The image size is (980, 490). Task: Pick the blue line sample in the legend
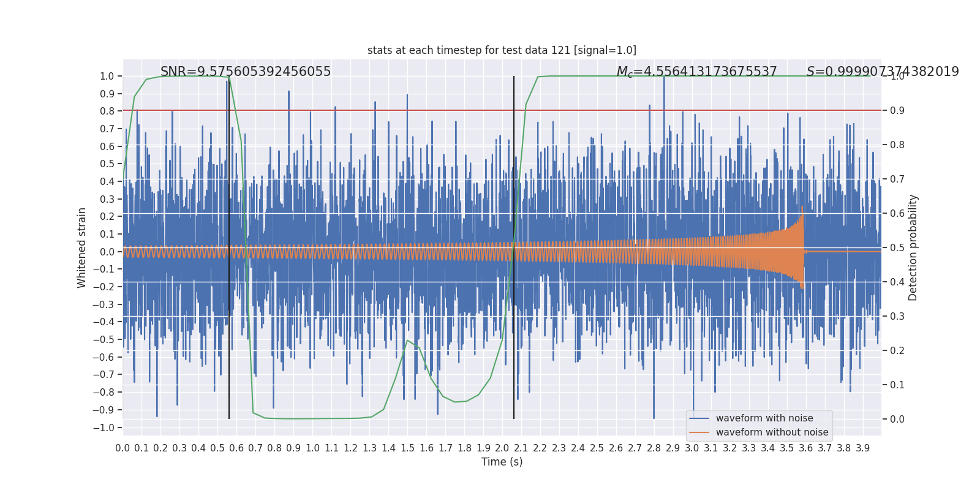699,418
